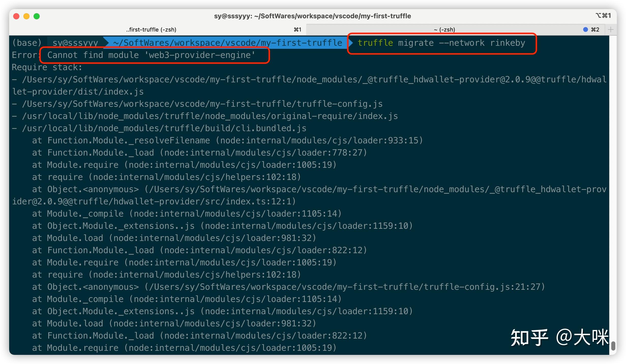Click the sy@sssyyy prompt user segment
626x364 pixels.
(x=75, y=43)
